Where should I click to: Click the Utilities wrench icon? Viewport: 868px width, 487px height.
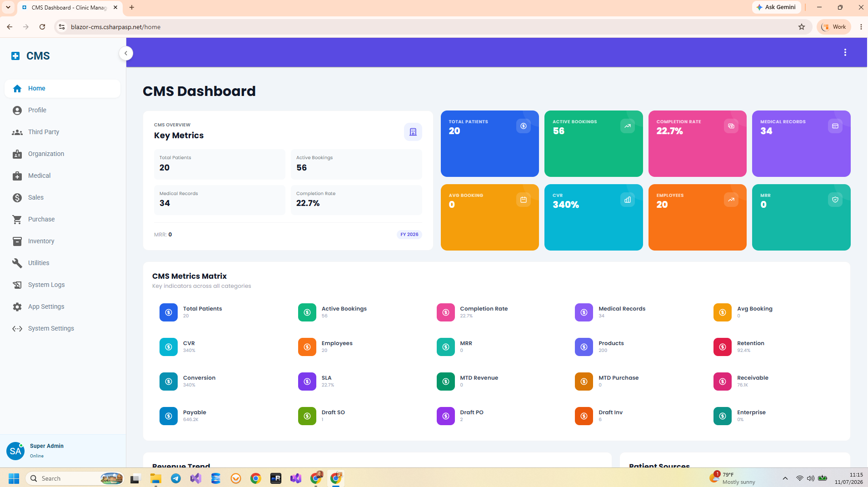[x=17, y=263]
